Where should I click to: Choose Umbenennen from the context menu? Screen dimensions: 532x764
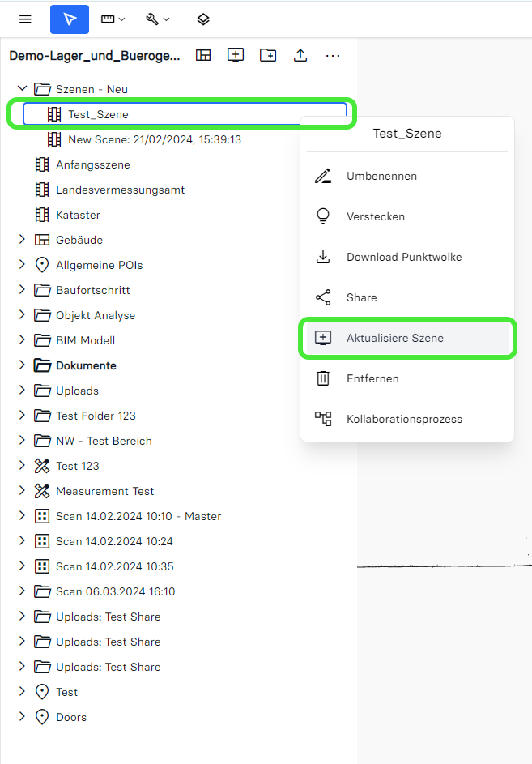click(x=381, y=176)
